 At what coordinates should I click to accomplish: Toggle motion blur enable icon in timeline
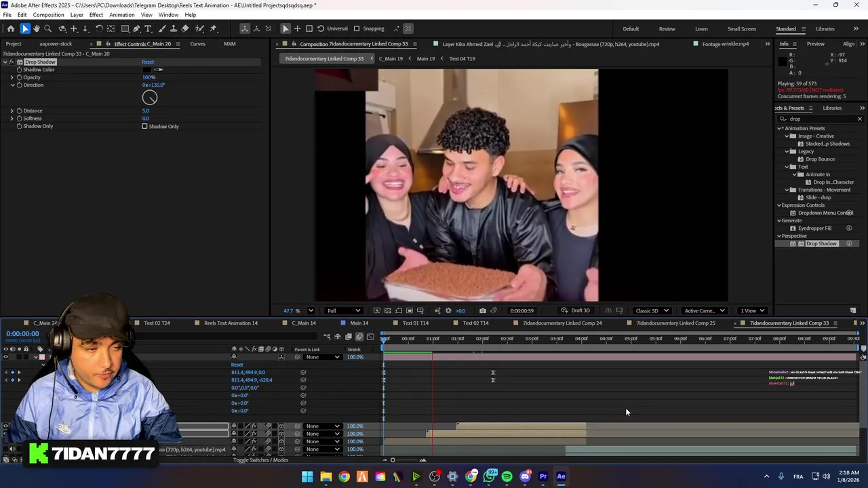point(359,337)
